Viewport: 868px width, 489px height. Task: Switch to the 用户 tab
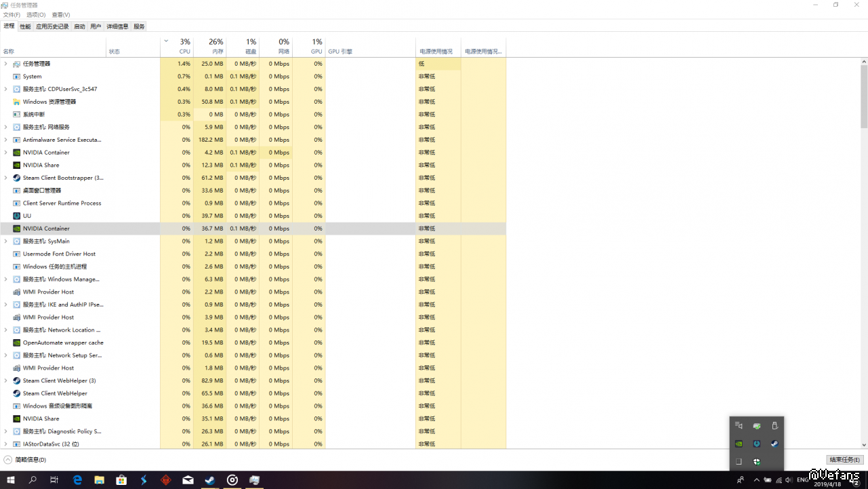(x=96, y=26)
